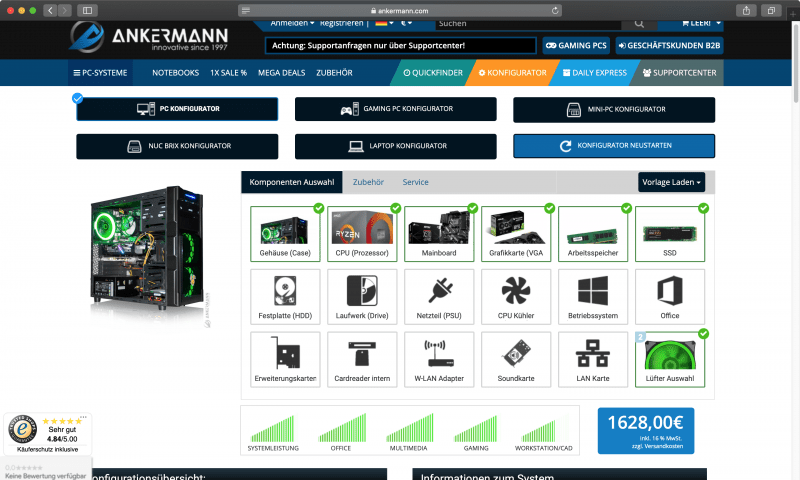Open the CPU Kühler tile
The width and height of the screenshot is (800, 480).
point(516,297)
